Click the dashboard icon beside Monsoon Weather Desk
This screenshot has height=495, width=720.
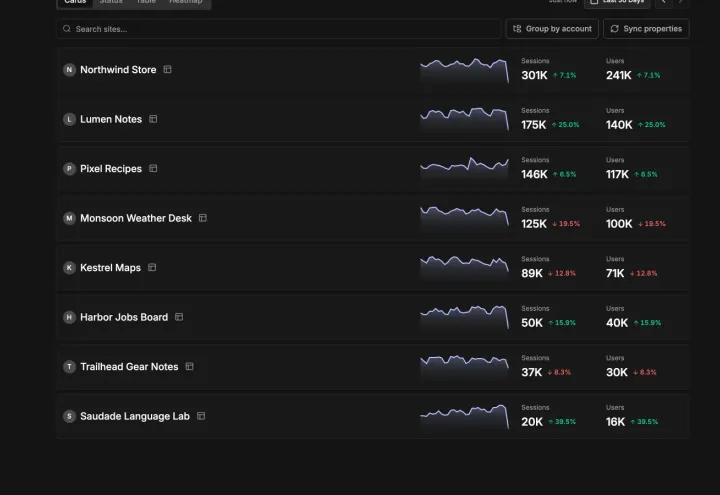(203, 218)
